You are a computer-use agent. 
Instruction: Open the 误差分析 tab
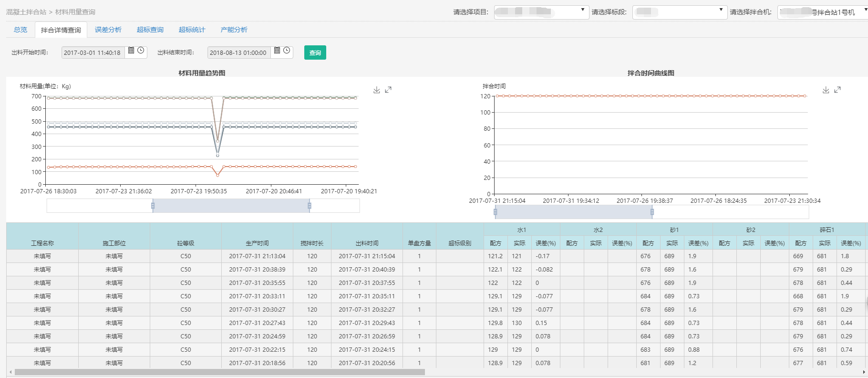(x=108, y=30)
